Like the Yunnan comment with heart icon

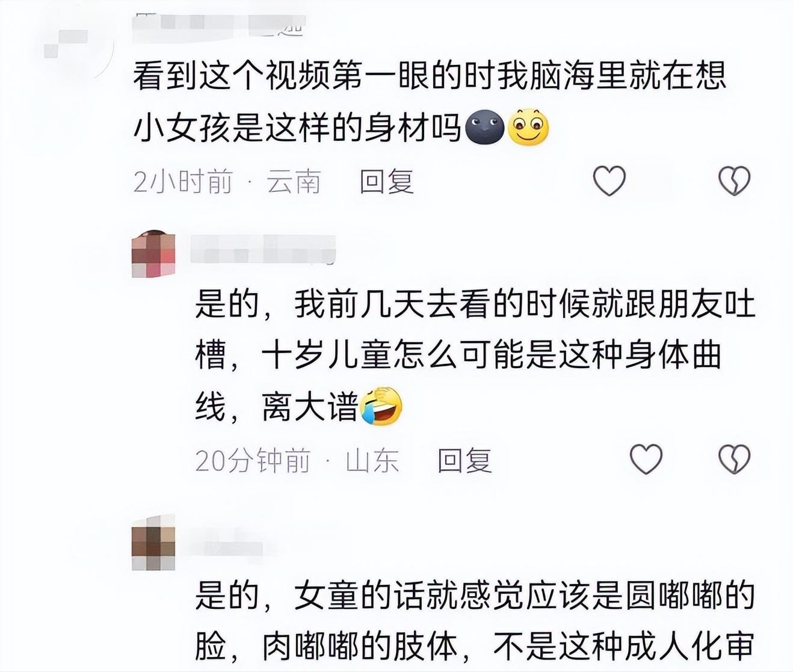[609, 180]
